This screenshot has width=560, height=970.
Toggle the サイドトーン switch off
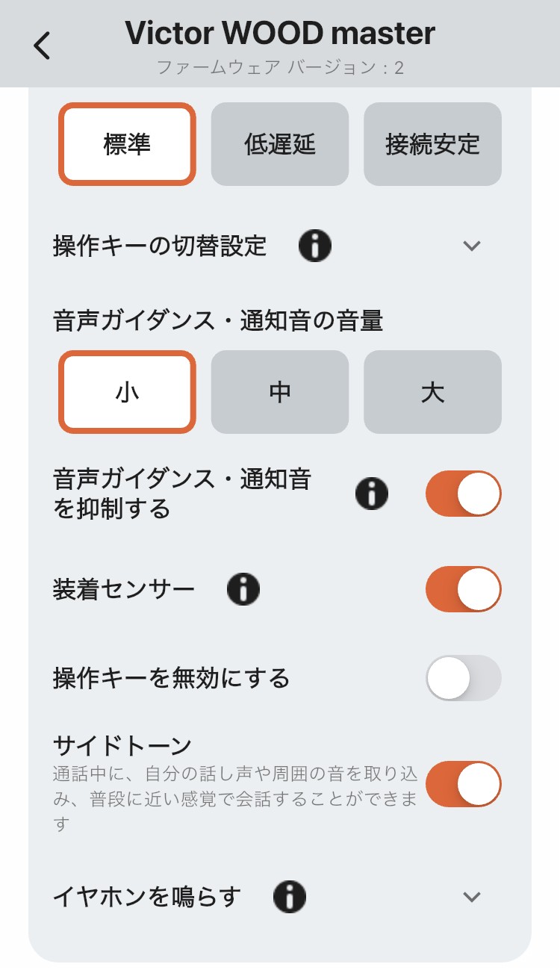[463, 784]
